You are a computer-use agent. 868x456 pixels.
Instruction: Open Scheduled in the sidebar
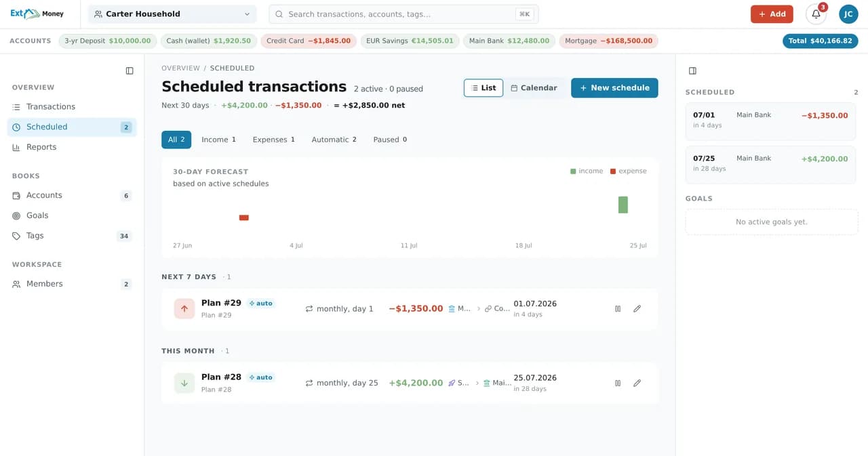[x=72, y=127]
